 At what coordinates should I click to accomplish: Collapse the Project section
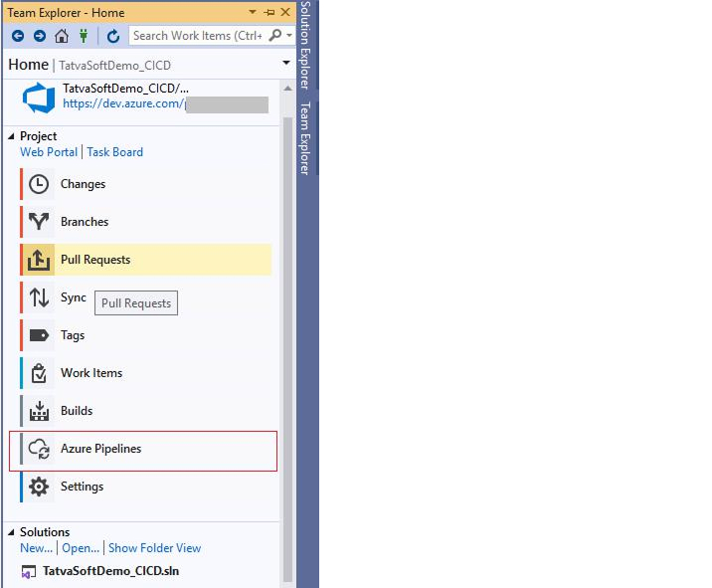[11, 136]
